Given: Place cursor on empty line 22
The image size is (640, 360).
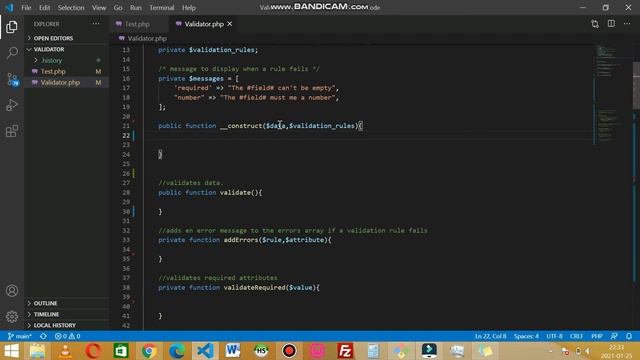Looking at the screenshot, I should click(x=367, y=135).
